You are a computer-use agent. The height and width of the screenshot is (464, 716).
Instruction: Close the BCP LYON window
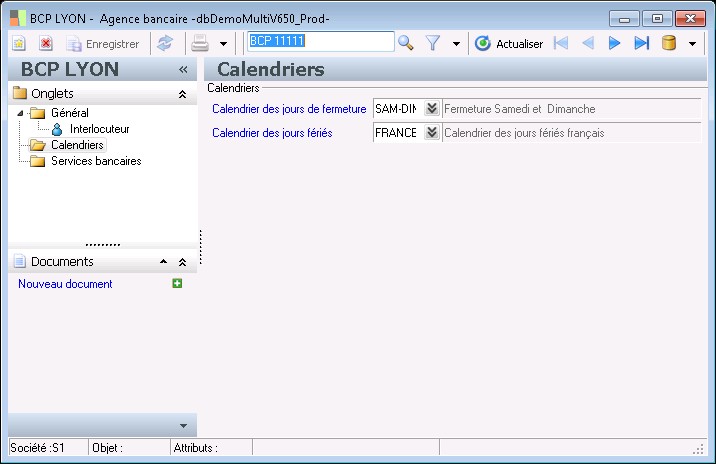coord(690,19)
